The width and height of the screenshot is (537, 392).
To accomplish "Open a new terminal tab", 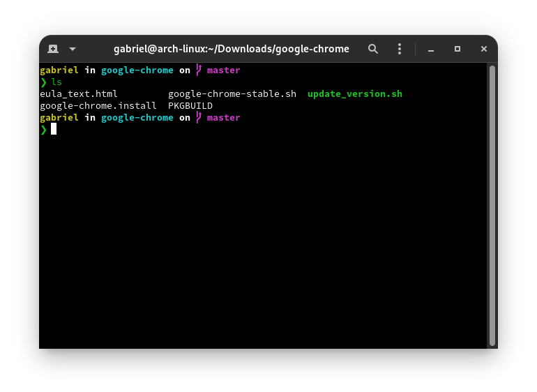I will (53, 49).
